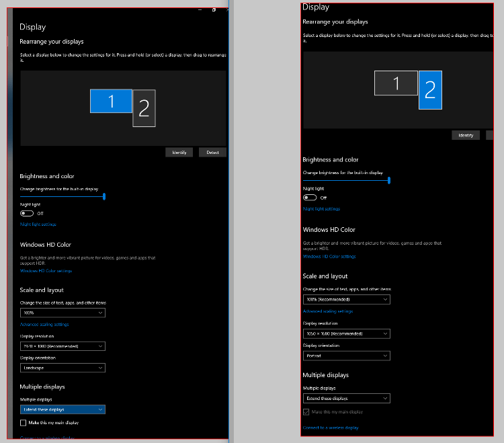Open Windows HD Color settings in left window
This screenshot has height=443, width=504.
click(46, 271)
